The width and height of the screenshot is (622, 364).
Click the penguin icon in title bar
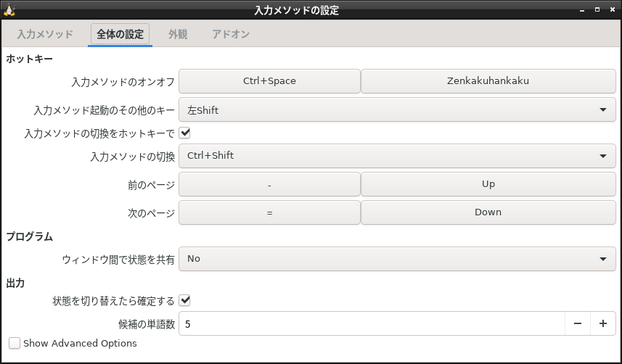9,10
